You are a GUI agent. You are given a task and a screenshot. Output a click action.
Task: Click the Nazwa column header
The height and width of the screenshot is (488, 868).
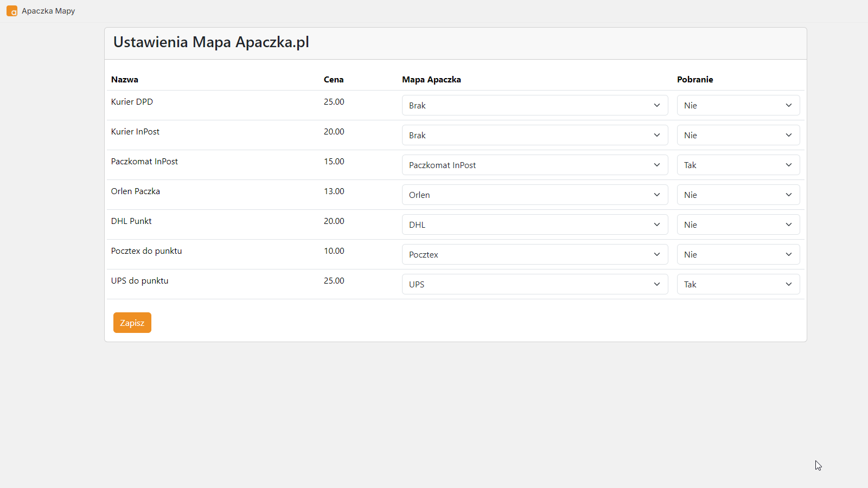pyautogui.click(x=125, y=80)
